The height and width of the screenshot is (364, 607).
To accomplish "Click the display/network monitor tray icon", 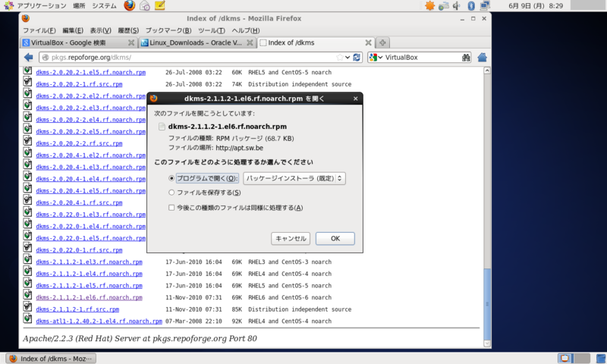I will [x=485, y=5].
